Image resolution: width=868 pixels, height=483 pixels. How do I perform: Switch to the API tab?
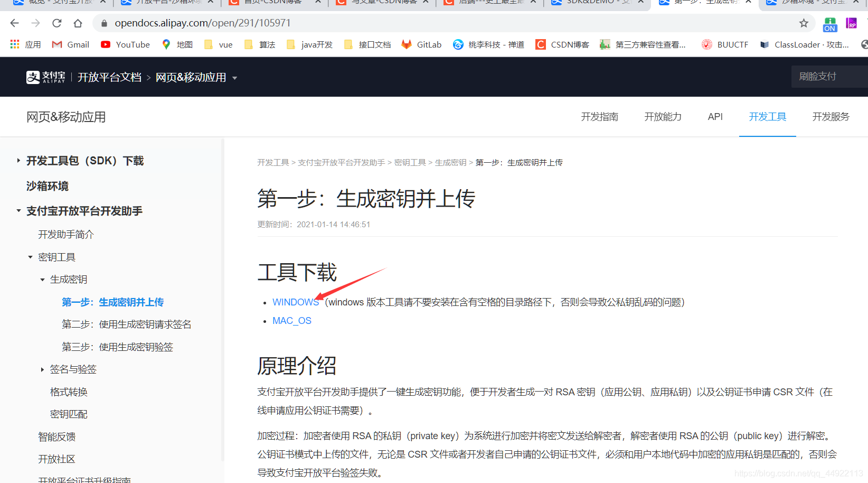click(x=715, y=117)
